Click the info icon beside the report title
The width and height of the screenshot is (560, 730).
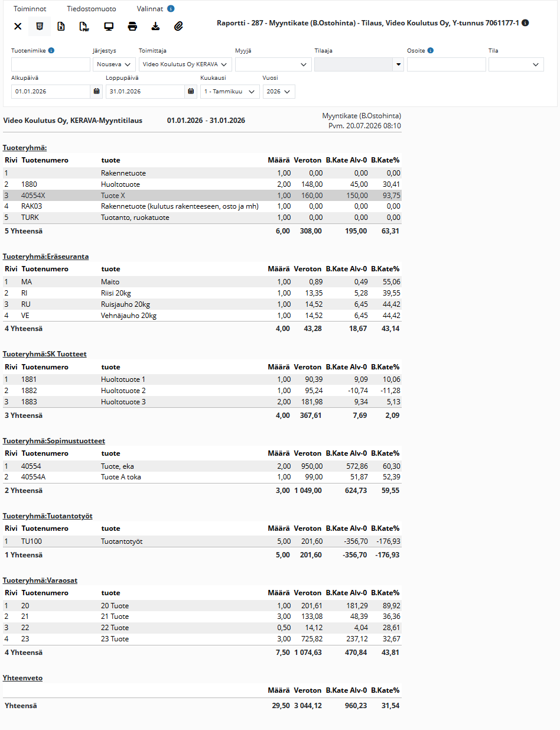click(526, 23)
